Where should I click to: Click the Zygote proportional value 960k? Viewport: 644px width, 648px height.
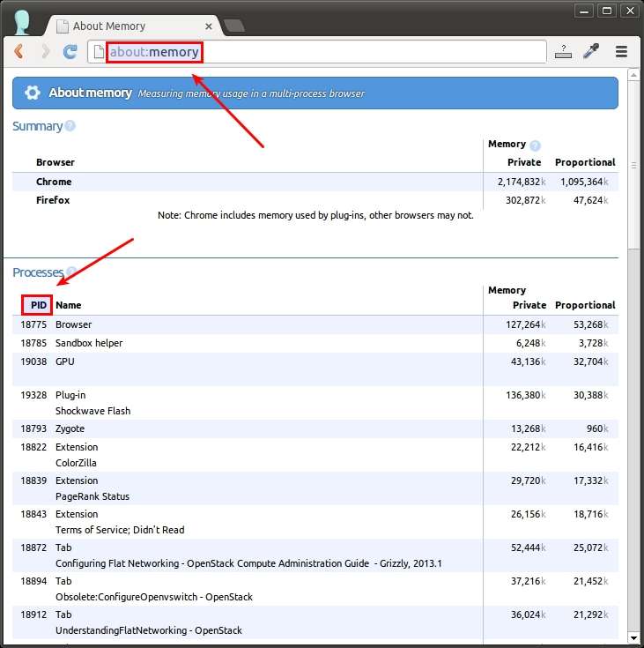coord(597,428)
